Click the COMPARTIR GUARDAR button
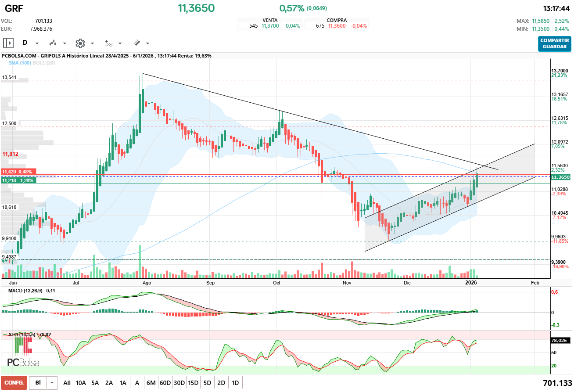This screenshot has height=392, width=578. 555,44
